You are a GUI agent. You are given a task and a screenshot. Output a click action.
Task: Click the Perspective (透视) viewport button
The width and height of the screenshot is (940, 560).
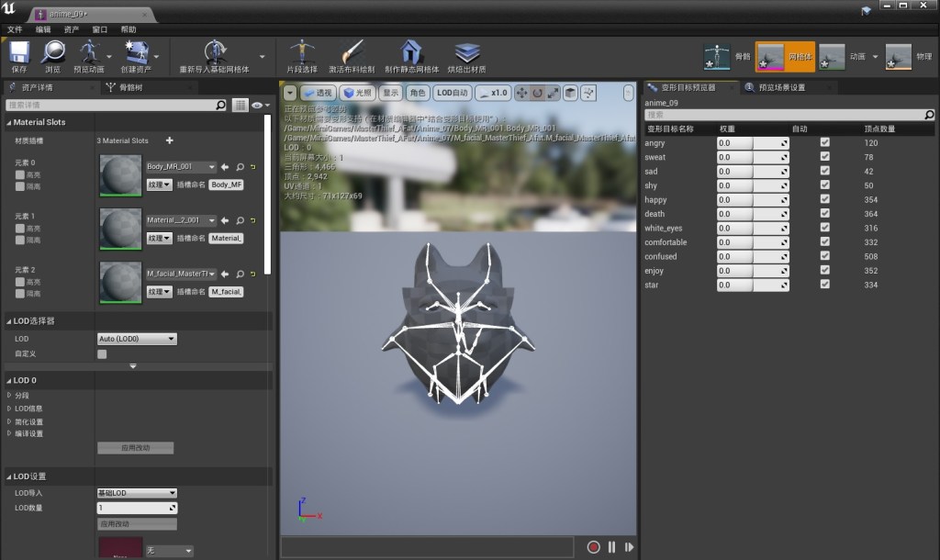(x=318, y=93)
